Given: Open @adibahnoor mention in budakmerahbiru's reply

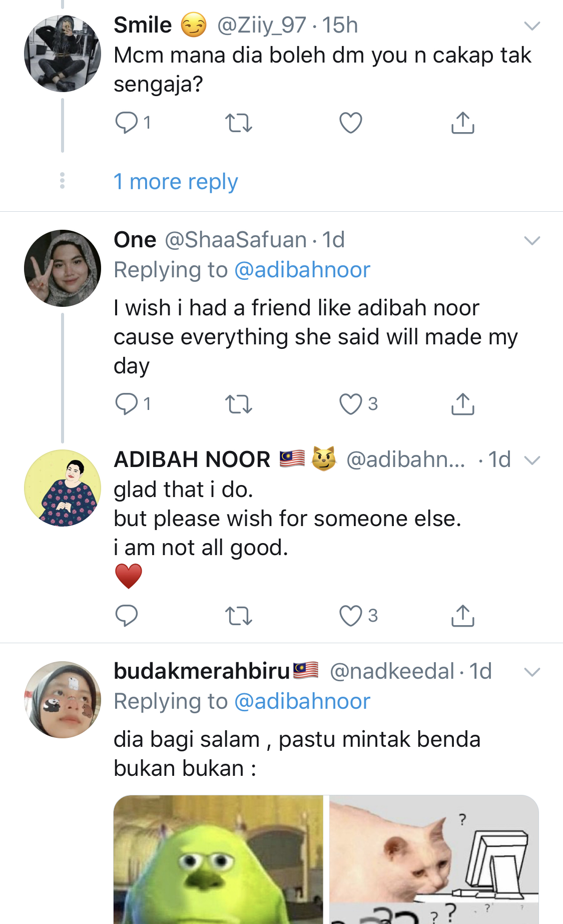Looking at the screenshot, I should pyautogui.click(x=302, y=701).
